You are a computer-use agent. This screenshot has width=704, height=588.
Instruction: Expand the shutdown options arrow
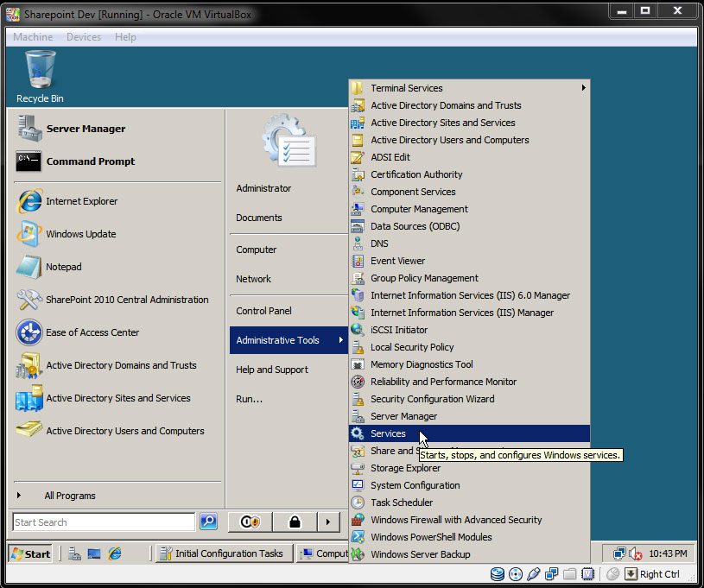pyautogui.click(x=328, y=522)
